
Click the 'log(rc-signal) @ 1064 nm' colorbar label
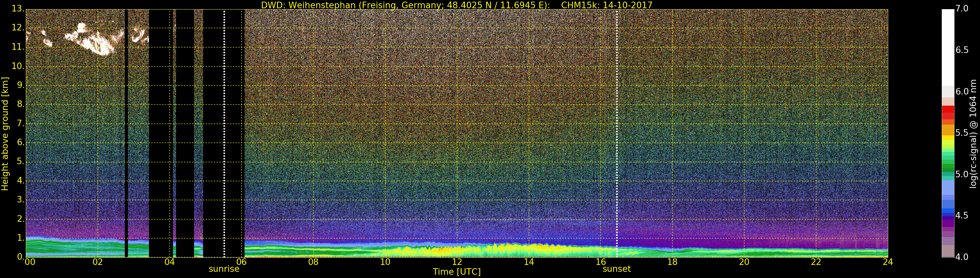click(973, 133)
